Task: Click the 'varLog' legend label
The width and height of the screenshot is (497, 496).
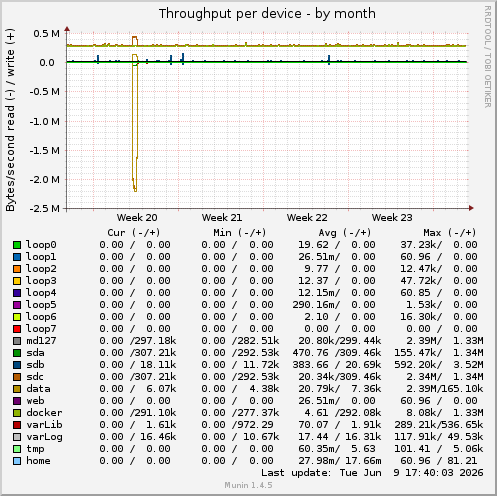Action: point(44,437)
